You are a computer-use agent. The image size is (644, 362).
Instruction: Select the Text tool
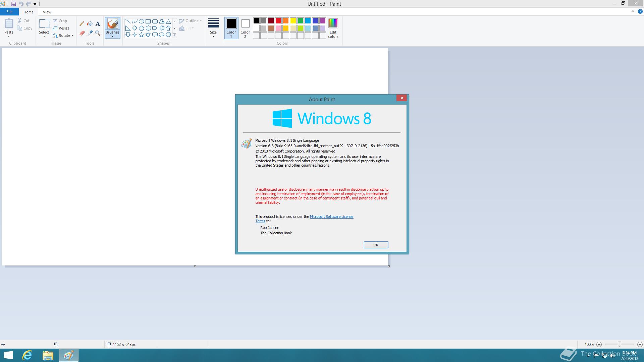(98, 24)
